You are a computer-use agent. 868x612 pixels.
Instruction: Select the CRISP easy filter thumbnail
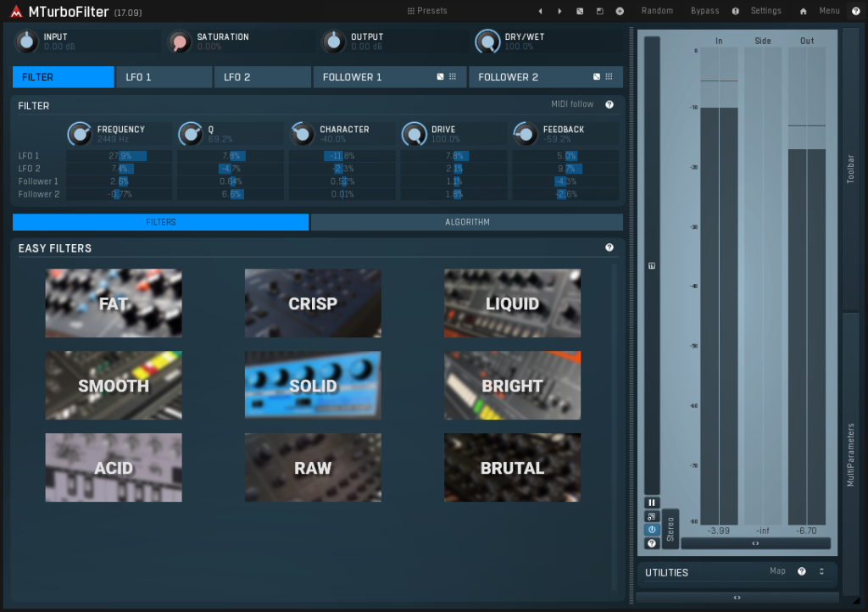[x=313, y=303]
